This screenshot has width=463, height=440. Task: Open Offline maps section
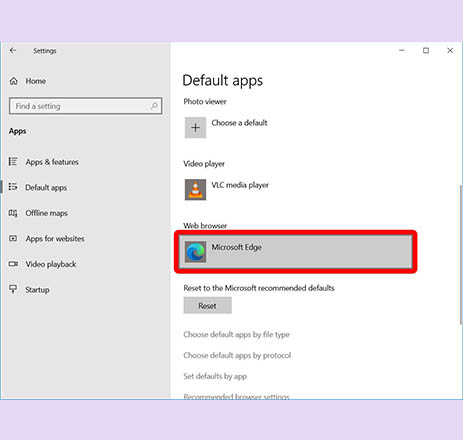(46, 213)
